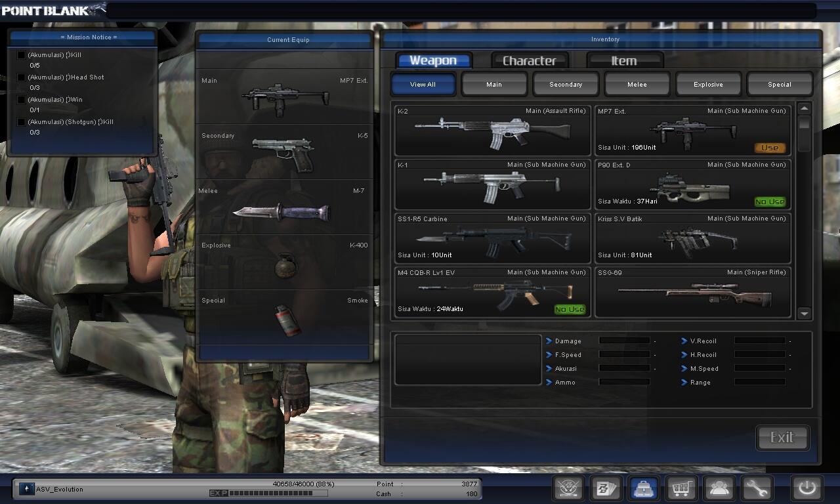Click the Damage stat bar
840x504 pixels.
tap(625, 341)
